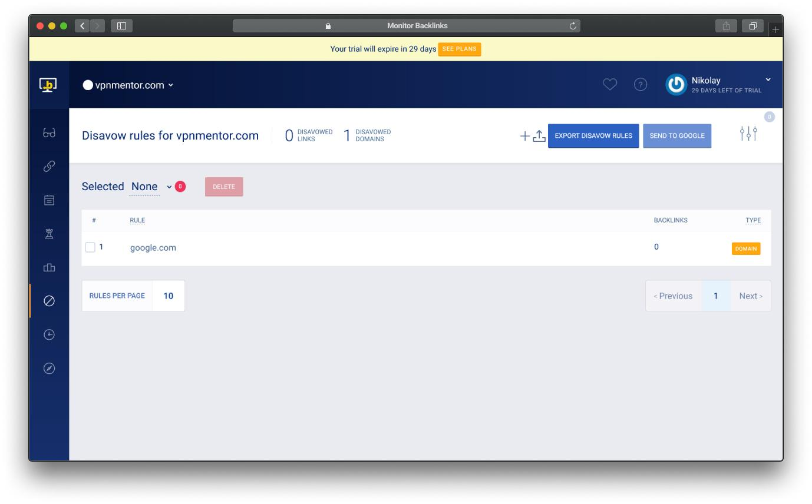Viewport: 812px width, 504px height.
Task: Click the DELETE button
Action: (224, 187)
